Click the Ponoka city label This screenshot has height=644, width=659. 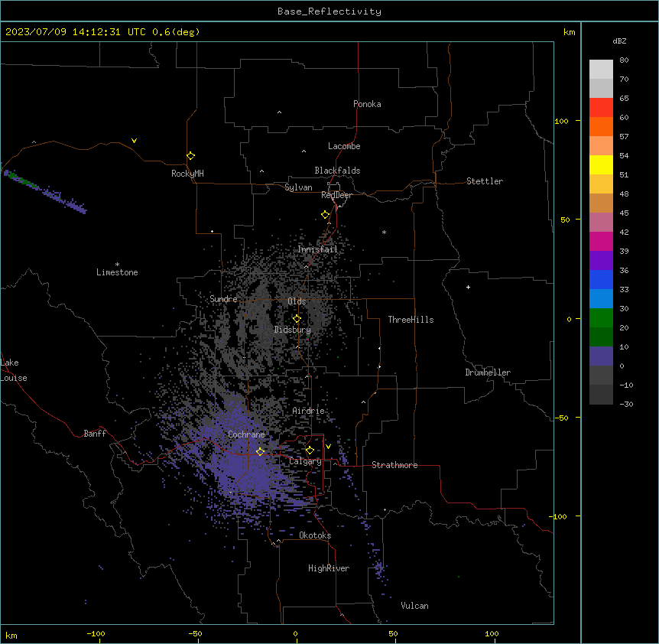(367, 104)
